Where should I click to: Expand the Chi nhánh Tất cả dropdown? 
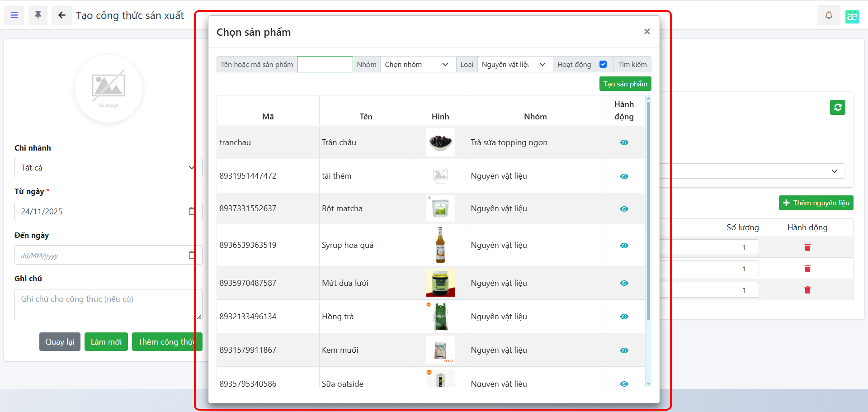pos(108,168)
